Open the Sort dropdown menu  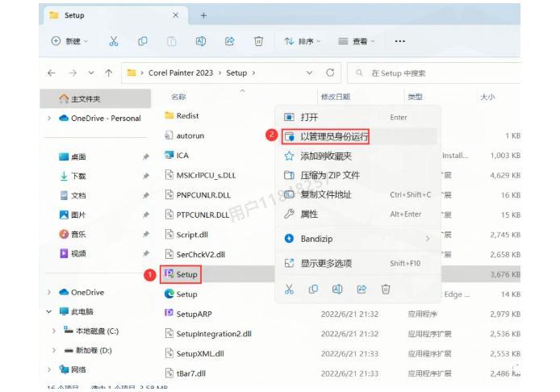[x=303, y=41]
